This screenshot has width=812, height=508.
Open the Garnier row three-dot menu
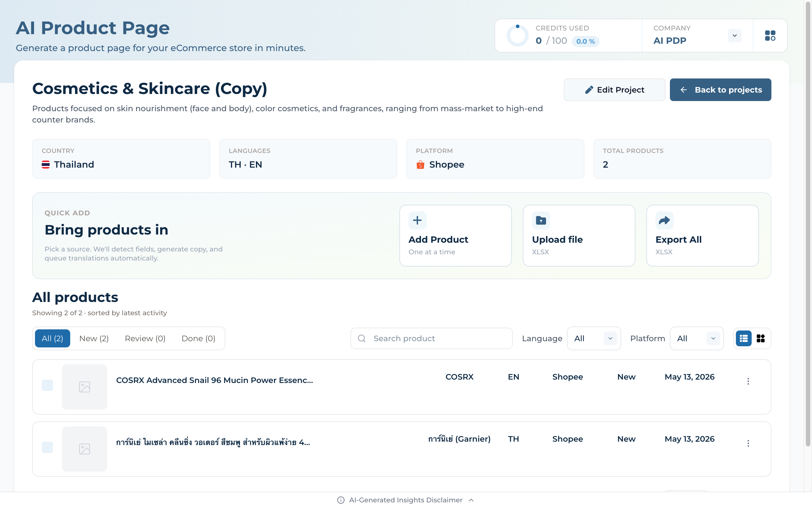click(x=748, y=443)
